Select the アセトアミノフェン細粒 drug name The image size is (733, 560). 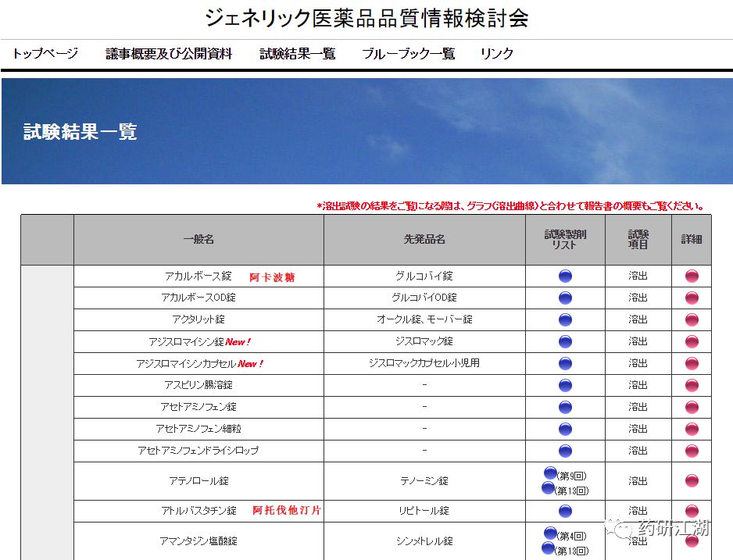click(198, 429)
